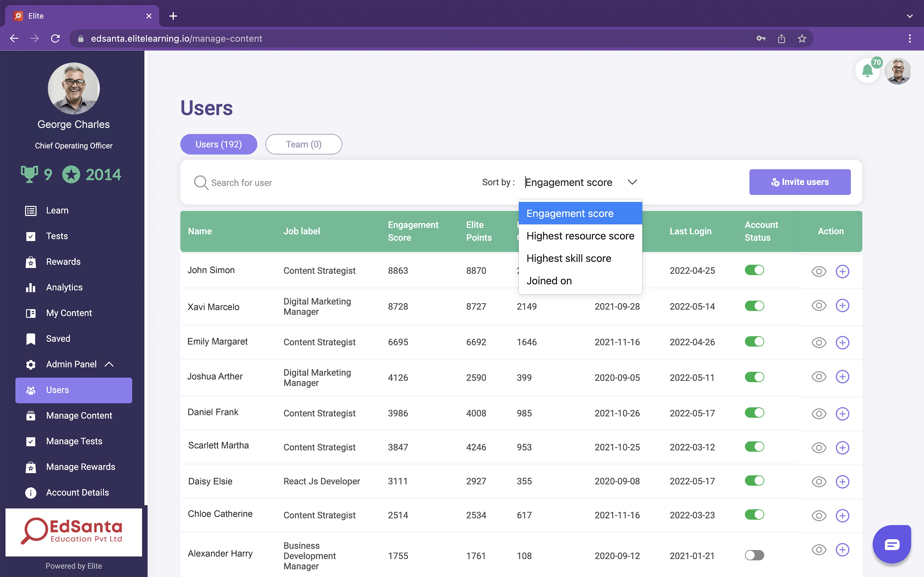Select Manage Tests in the sidebar menu
924x577 pixels.
click(74, 441)
